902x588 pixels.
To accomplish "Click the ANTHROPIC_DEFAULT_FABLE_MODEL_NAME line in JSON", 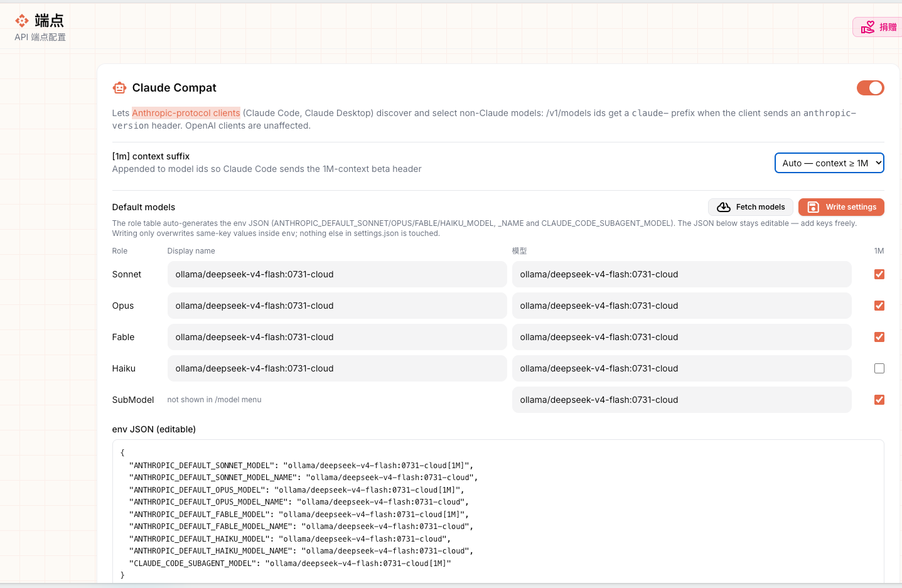I will [x=301, y=527].
